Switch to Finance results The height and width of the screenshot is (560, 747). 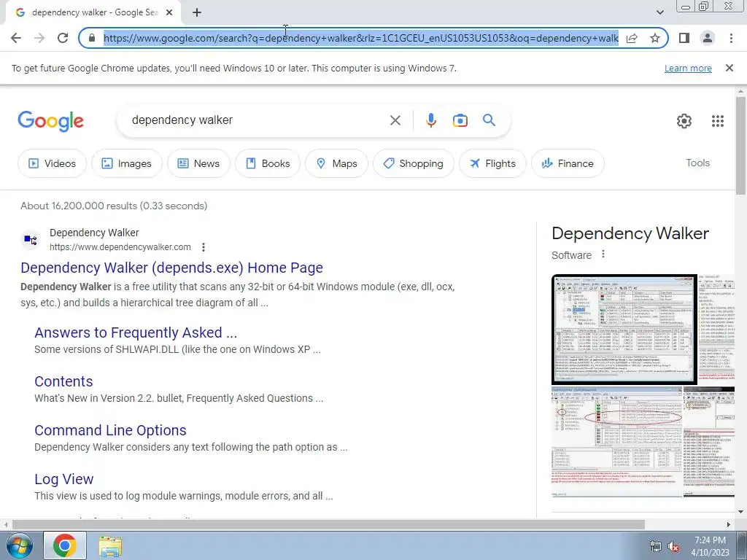pyautogui.click(x=568, y=163)
